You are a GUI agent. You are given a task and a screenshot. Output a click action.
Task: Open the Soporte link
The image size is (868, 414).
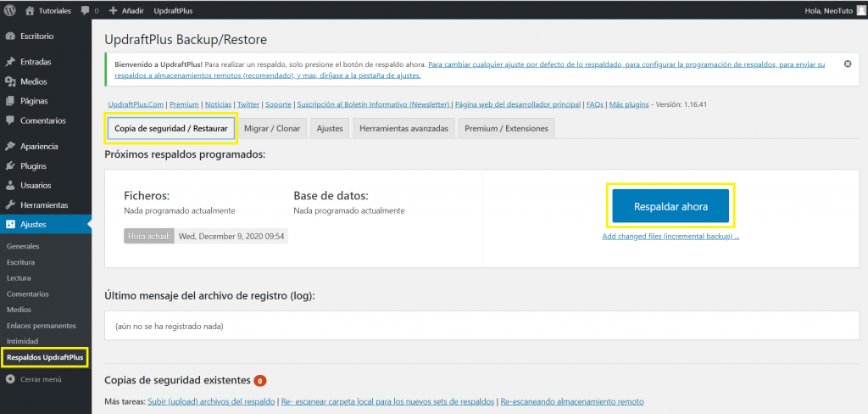[x=279, y=104]
